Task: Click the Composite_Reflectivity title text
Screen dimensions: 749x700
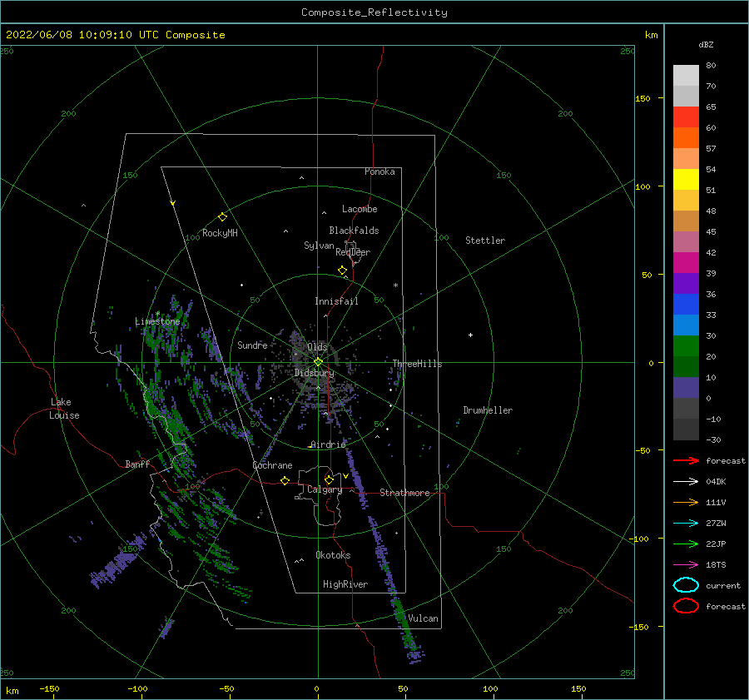Action: [374, 12]
